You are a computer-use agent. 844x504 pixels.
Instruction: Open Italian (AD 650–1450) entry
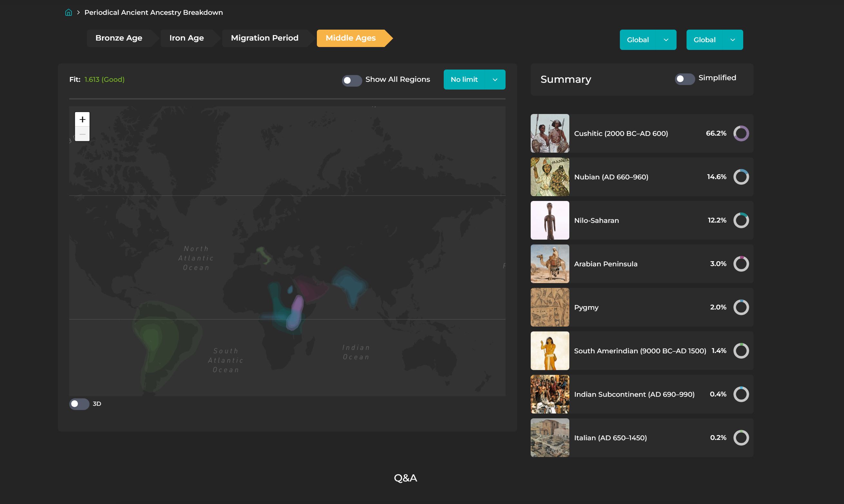click(x=642, y=438)
